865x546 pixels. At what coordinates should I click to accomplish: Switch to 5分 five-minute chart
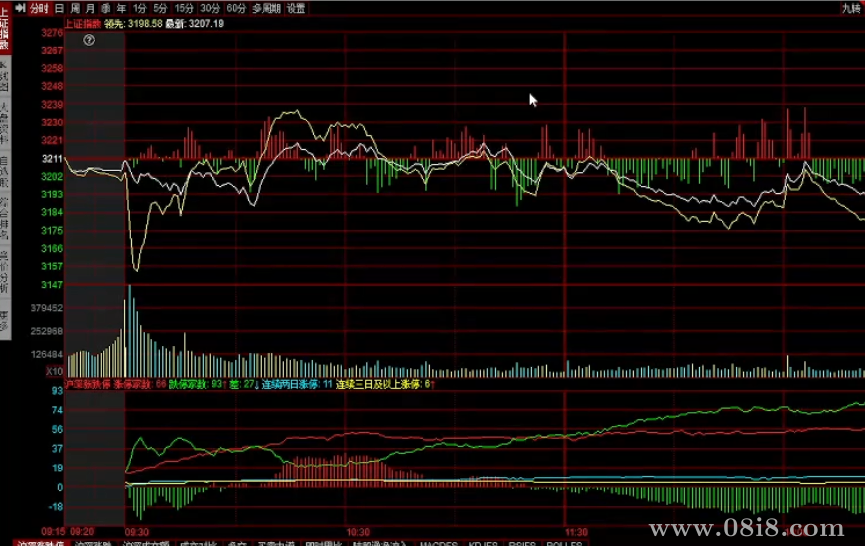pyautogui.click(x=161, y=8)
